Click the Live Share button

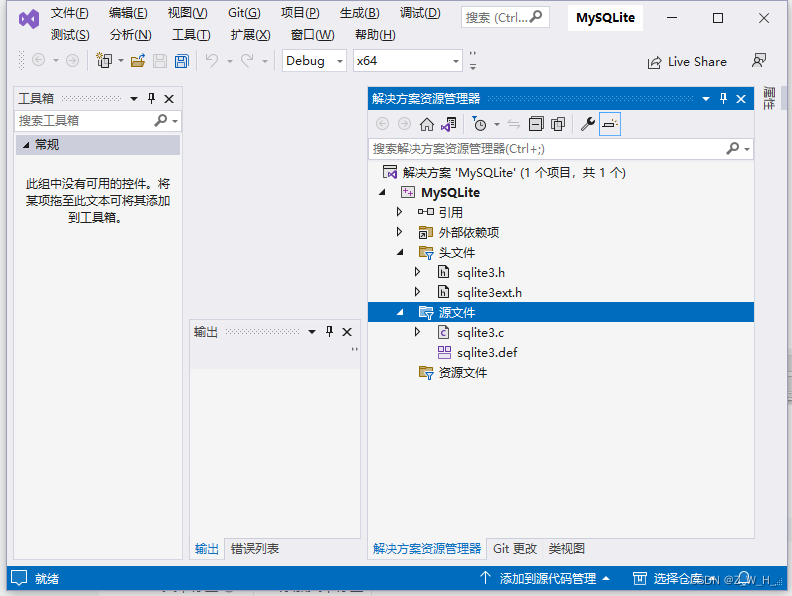tap(687, 62)
